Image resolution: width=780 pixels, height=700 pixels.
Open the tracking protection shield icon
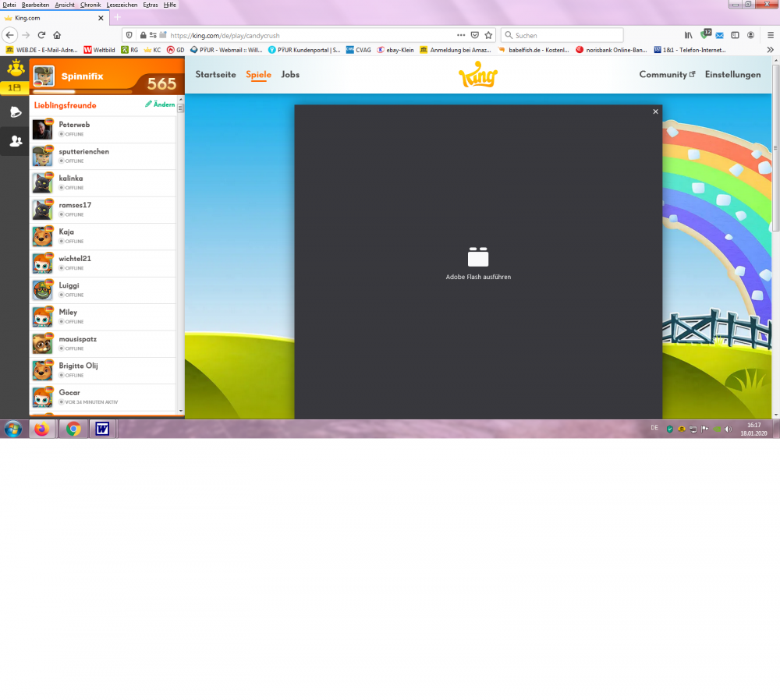[x=129, y=35]
